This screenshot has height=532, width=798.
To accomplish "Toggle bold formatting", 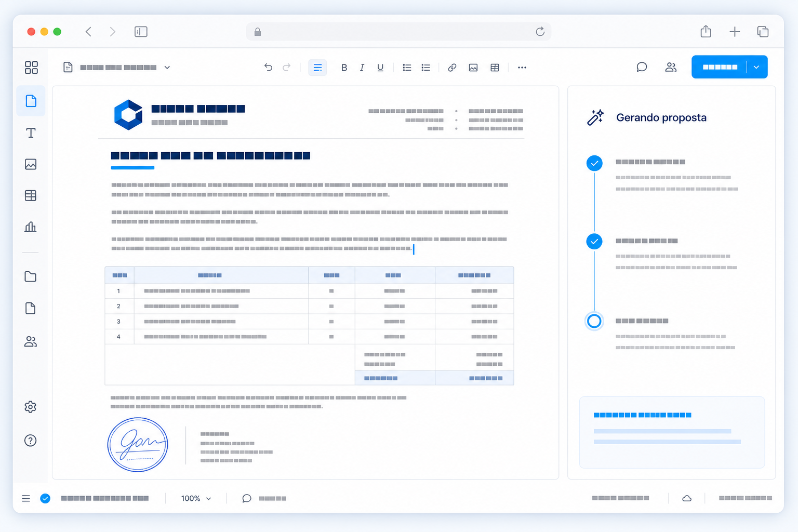I will [344, 68].
